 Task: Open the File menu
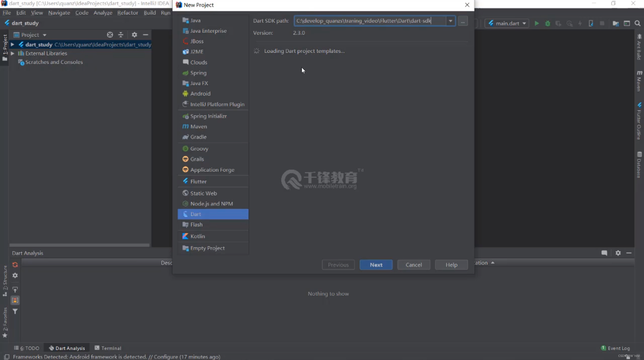coord(7,12)
